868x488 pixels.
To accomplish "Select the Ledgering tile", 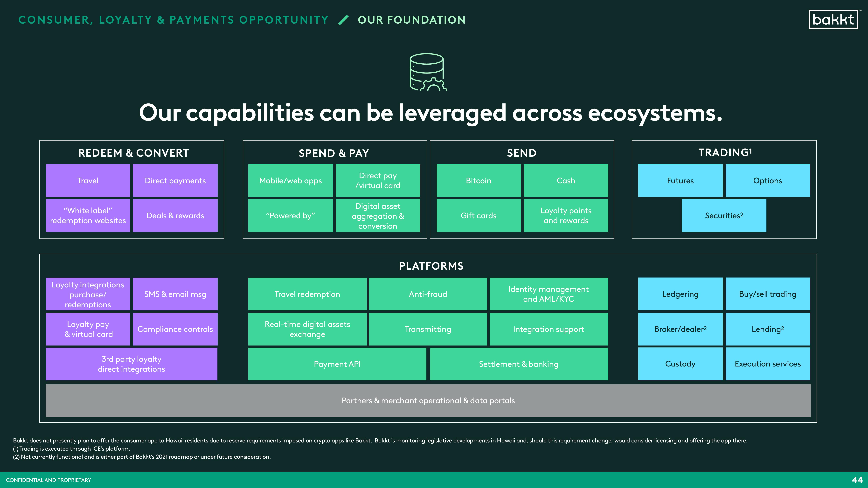I will 680,294.
